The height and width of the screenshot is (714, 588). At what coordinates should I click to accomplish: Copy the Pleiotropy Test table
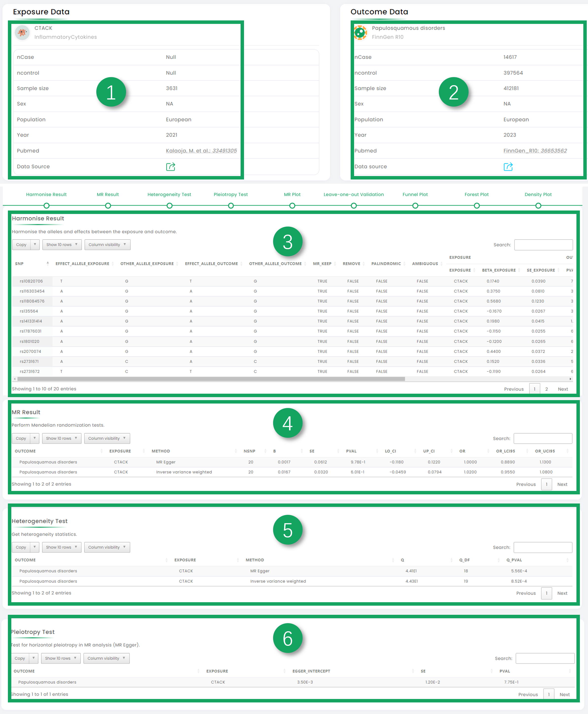click(20, 658)
